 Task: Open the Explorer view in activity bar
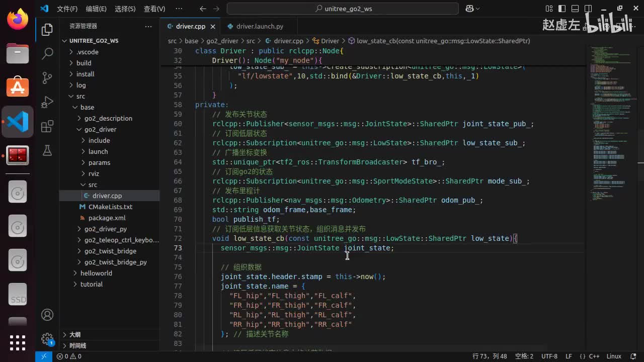47,30
